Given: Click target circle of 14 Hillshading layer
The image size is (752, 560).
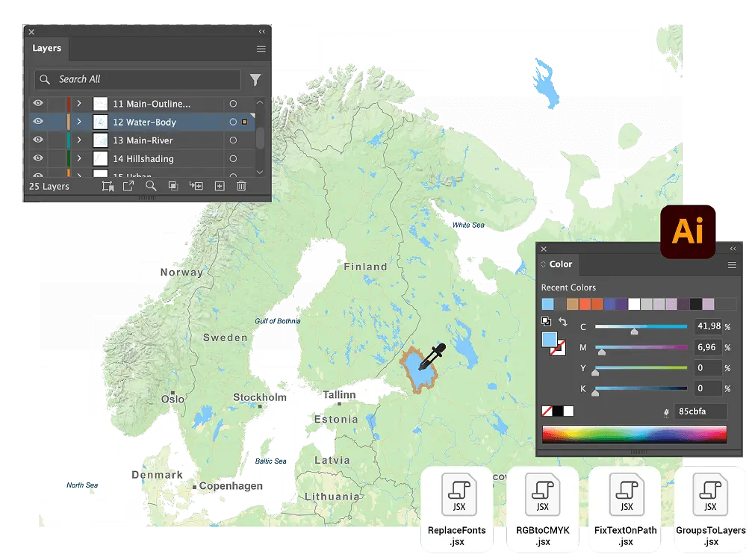Looking at the screenshot, I should click(x=233, y=159).
